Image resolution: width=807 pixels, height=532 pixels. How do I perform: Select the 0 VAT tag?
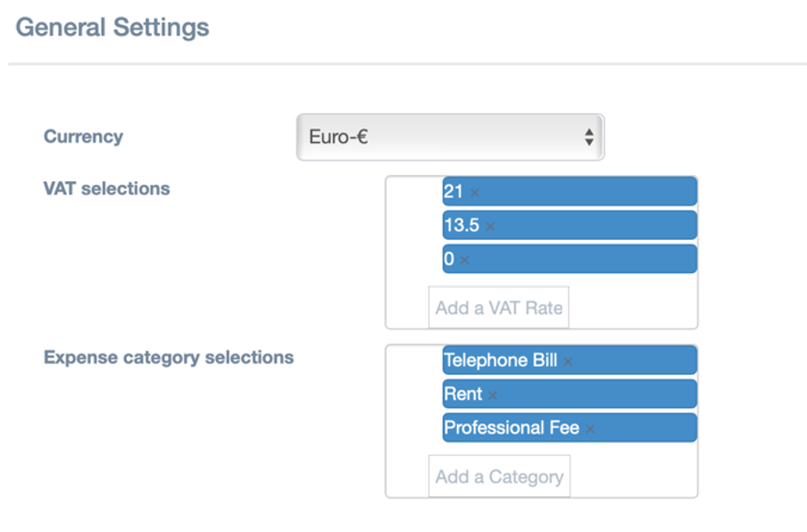click(570, 259)
